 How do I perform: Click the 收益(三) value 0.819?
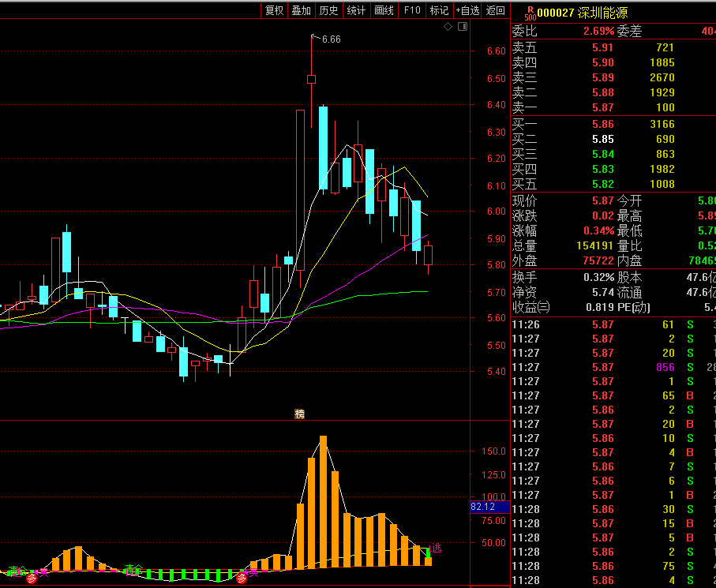(x=600, y=308)
